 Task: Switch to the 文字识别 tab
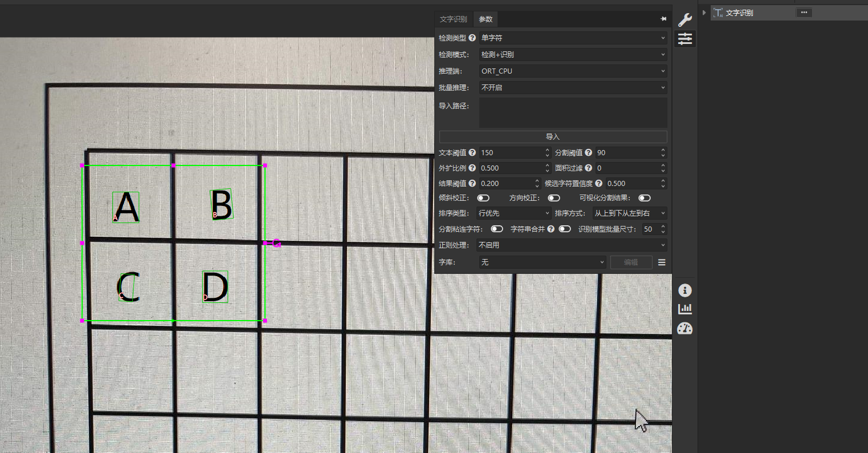coord(453,19)
